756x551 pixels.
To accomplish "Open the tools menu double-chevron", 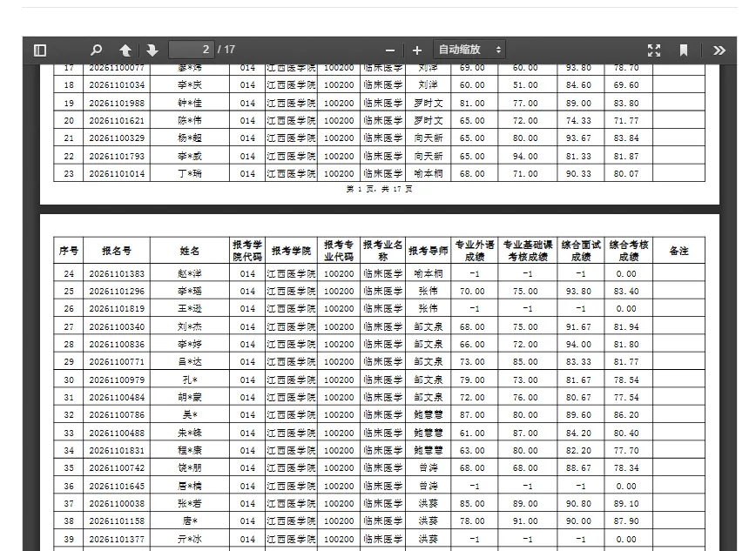I will [719, 50].
